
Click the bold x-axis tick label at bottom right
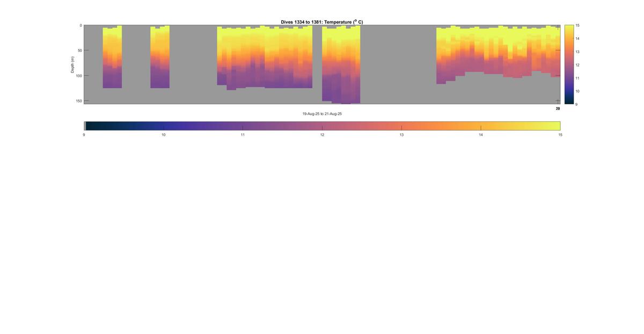[558, 108]
